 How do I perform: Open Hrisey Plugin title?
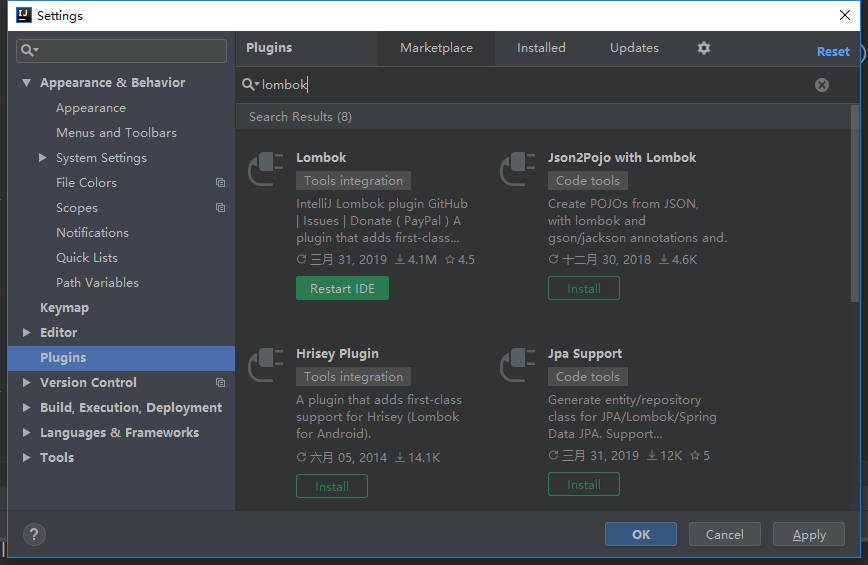(337, 354)
